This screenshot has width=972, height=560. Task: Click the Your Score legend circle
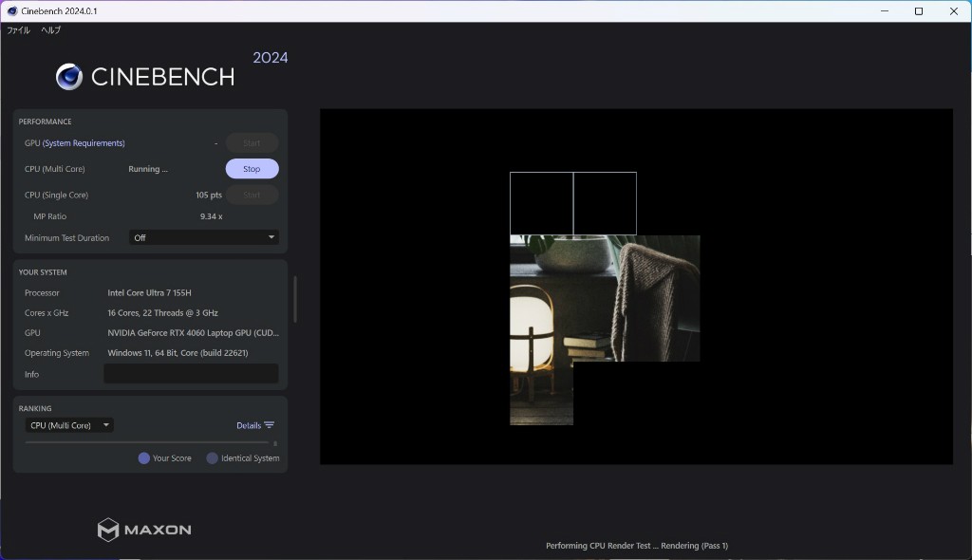pyautogui.click(x=144, y=458)
